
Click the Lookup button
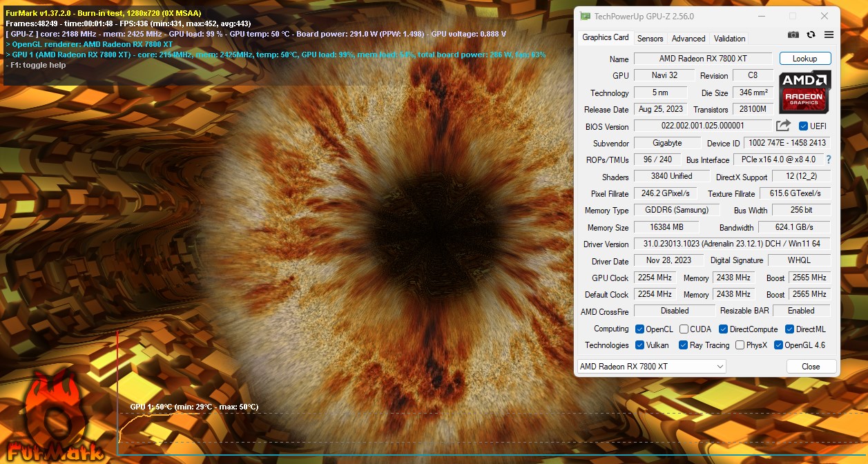pos(805,59)
